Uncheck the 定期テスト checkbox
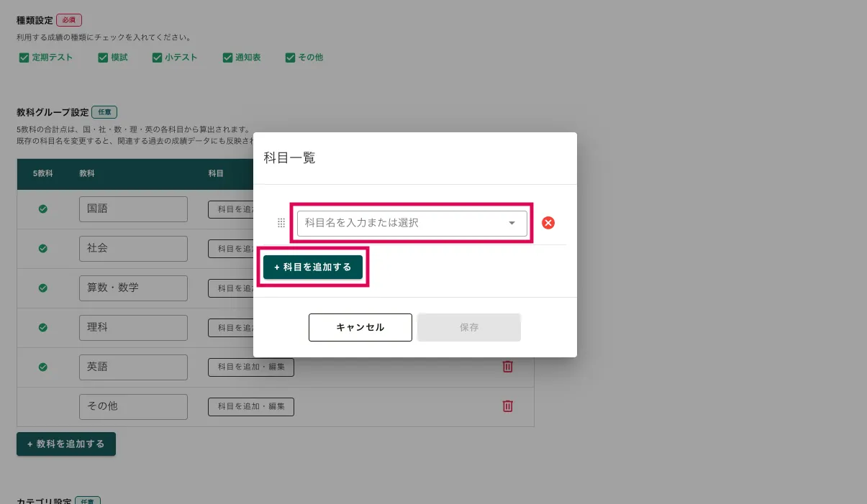The width and height of the screenshot is (867, 504). [x=24, y=58]
